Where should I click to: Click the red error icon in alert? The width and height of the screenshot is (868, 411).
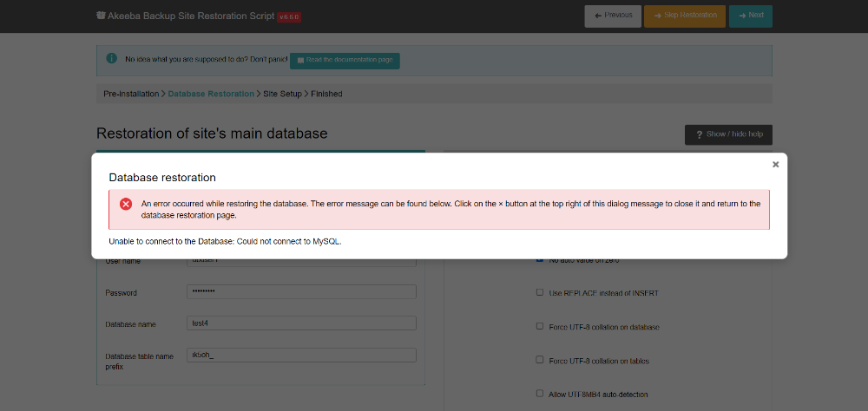tap(126, 204)
